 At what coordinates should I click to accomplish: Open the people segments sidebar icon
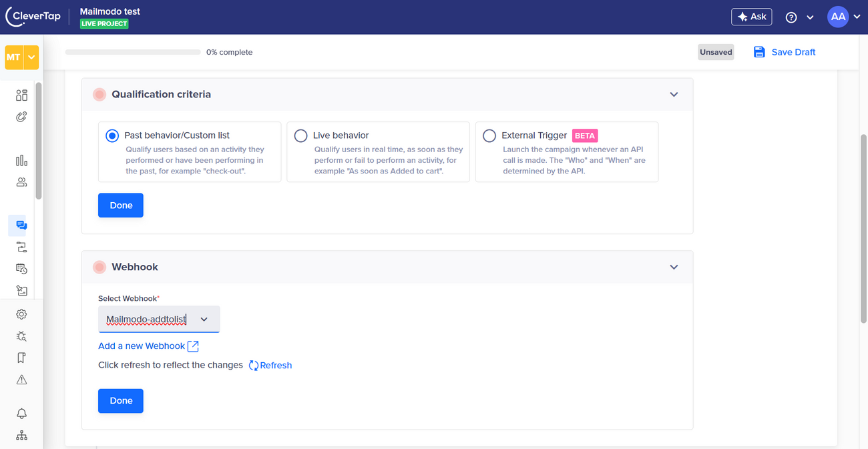click(x=21, y=182)
